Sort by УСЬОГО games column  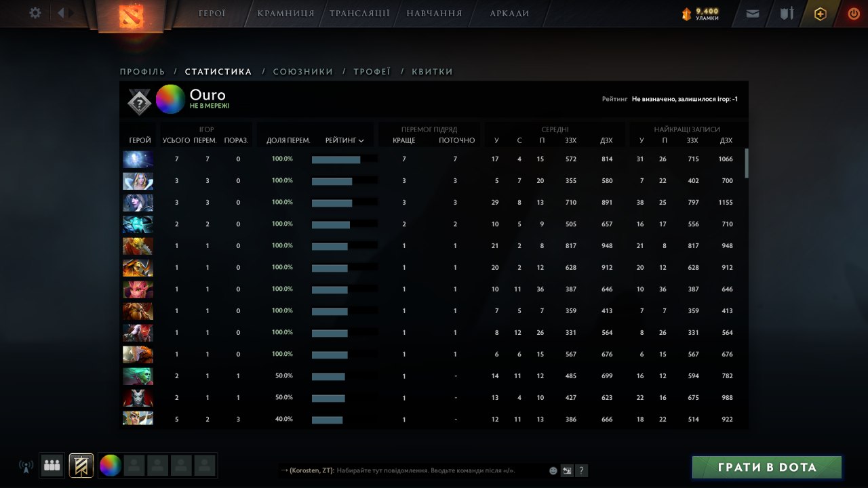(177, 140)
